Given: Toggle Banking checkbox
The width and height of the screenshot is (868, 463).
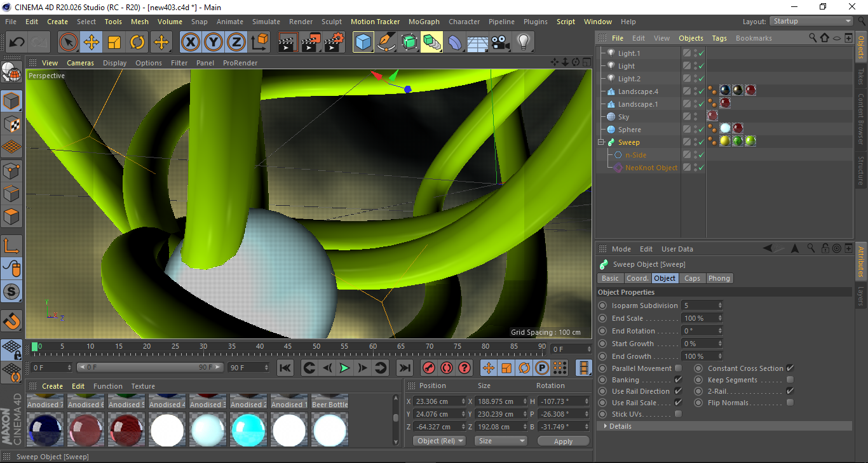Looking at the screenshot, I should (678, 380).
